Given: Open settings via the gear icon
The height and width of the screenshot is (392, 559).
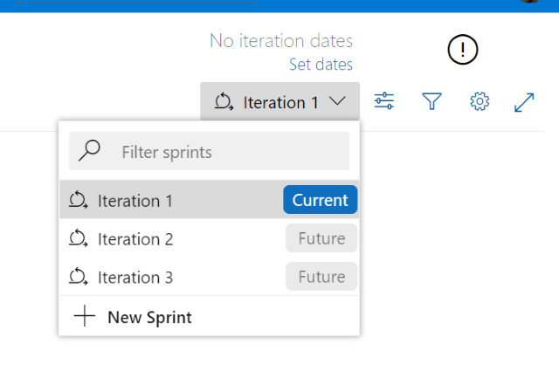Looking at the screenshot, I should tap(480, 101).
